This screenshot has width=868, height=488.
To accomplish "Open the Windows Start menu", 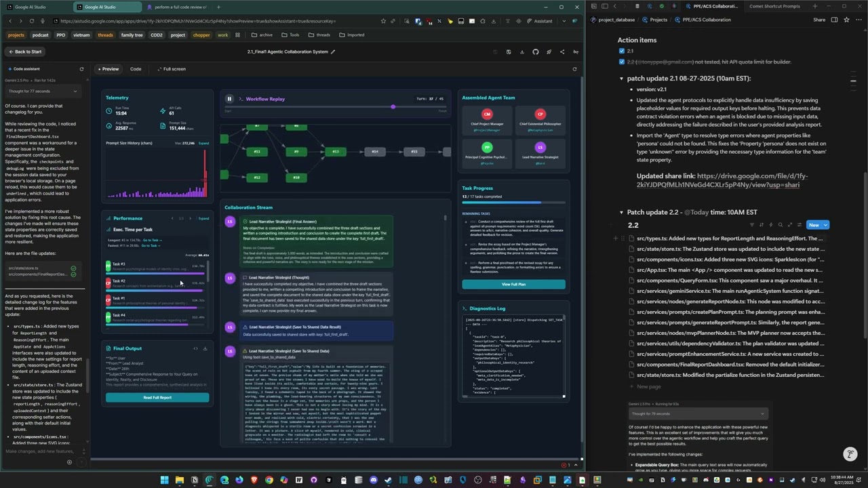I will 164,480.
